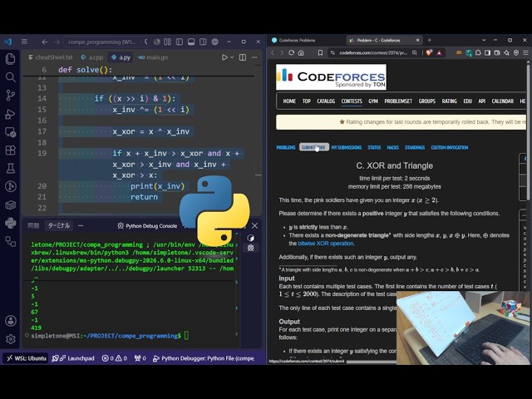The height and width of the screenshot is (399, 532).
Task: Click the browser back arrow
Action: [x=273, y=52]
